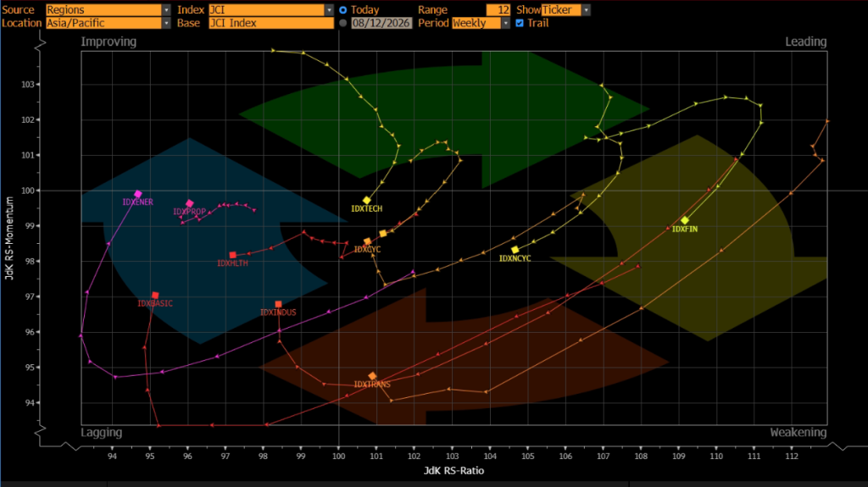This screenshot has height=487, width=868.
Task: Open the Period Weekly dropdown arrow
Action: pos(505,23)
